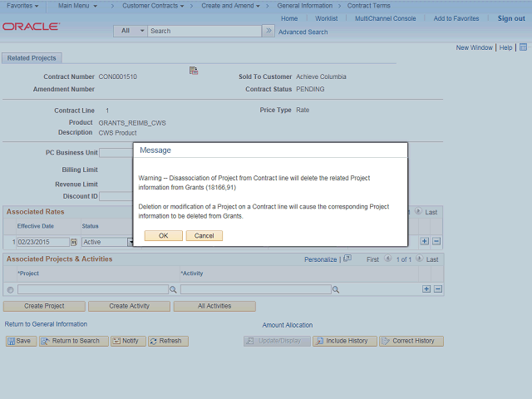
Task: Click the Contract Number value CON0001510
Action: [x=117, y=76]
